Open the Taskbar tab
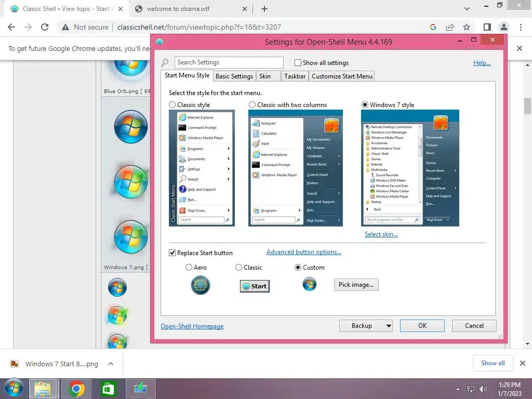This screenshot has height=399, width=532. coord(295,76)
